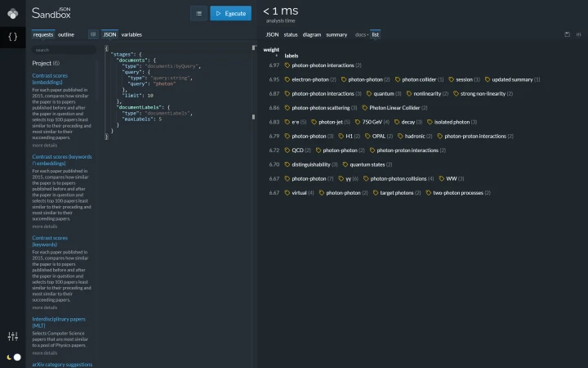588x368 pixels.
Task: Expand the docs dropdown
Action: (x=362, y=34)
